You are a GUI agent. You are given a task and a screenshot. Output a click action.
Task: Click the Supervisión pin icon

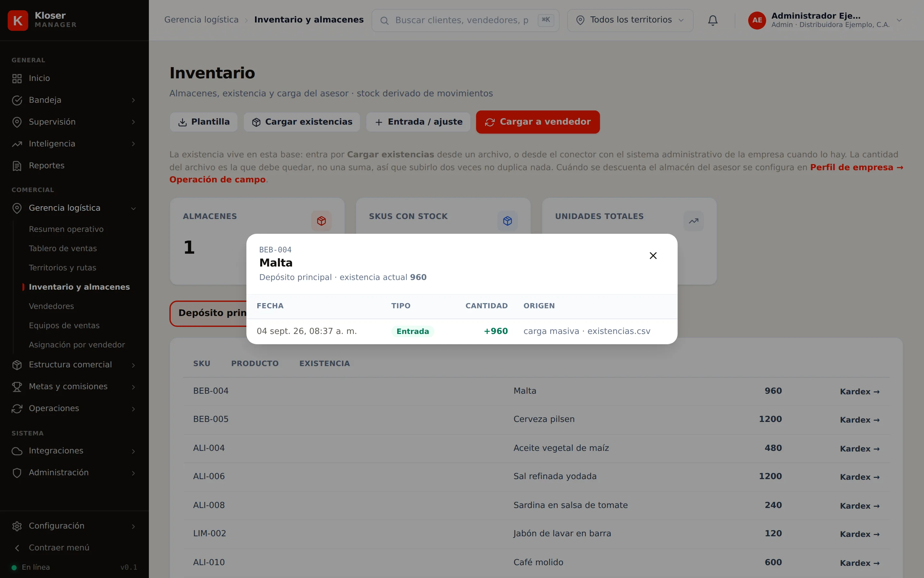click(x=17, y=122)
